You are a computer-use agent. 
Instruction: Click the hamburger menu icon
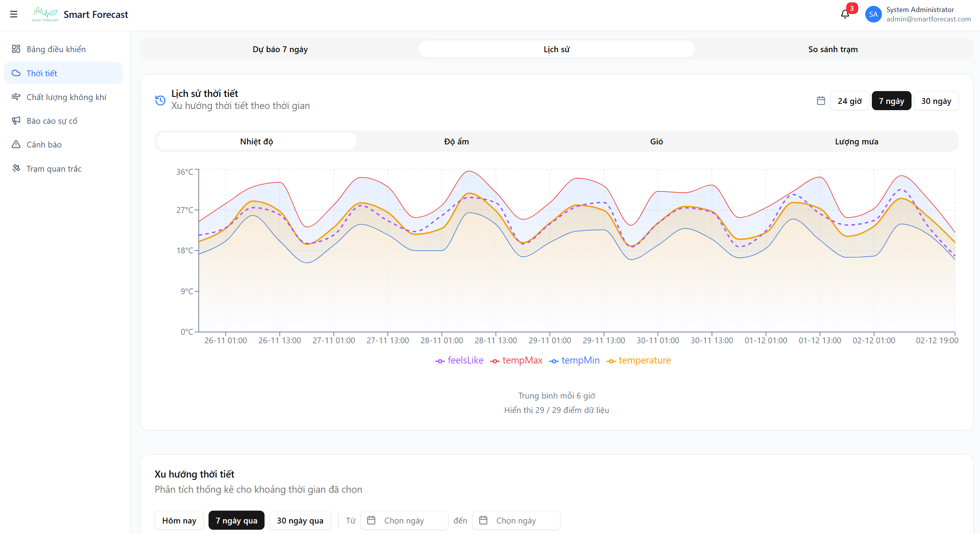(14, 14)
